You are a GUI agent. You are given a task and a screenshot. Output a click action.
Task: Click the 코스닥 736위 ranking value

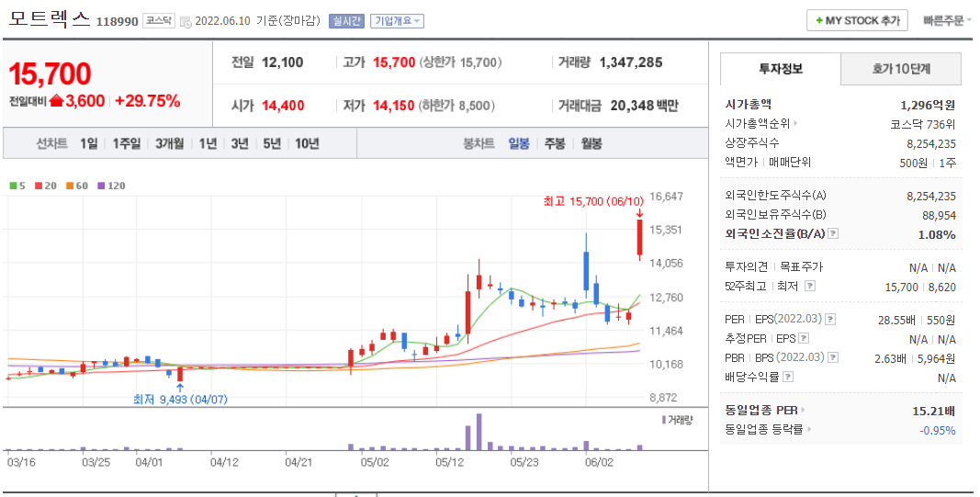coord(923,124)
